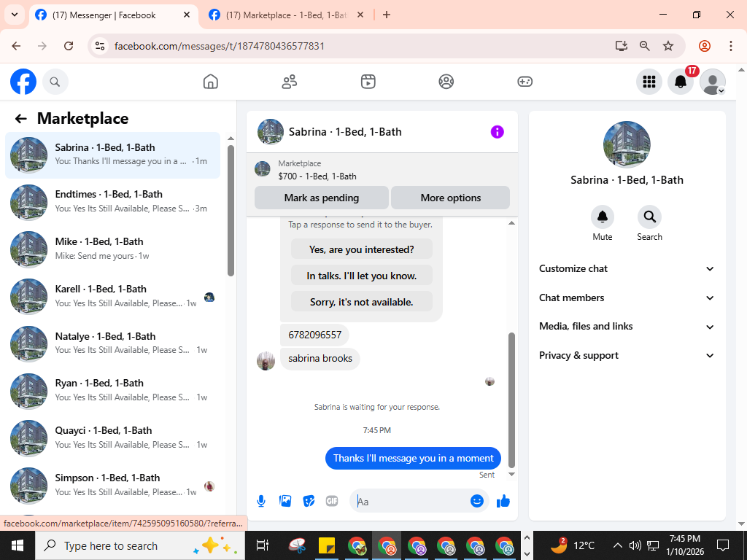Expand the Customize chat section

pos(627,268)
